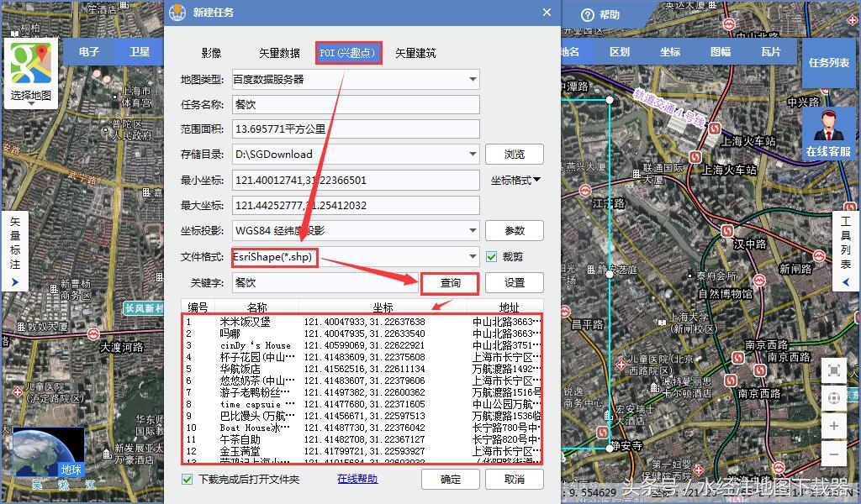The image size is (861, 504).
Task: Open the 文件格式 EsriShape format dropdown
Action: 471,257
